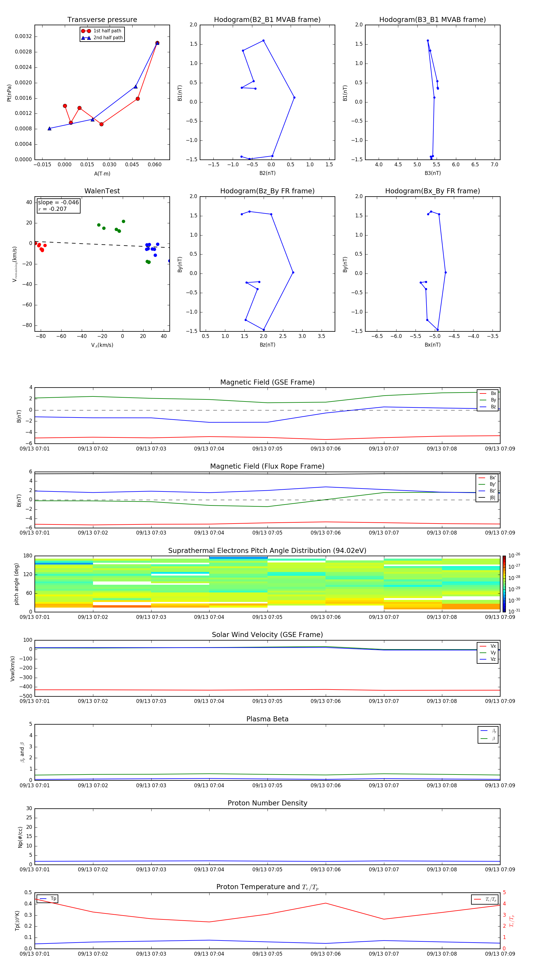This screenshot has height=980, width=535.
Task: Click the 'B3(nT)' x-axis label
Action: [x=432, y=173]
